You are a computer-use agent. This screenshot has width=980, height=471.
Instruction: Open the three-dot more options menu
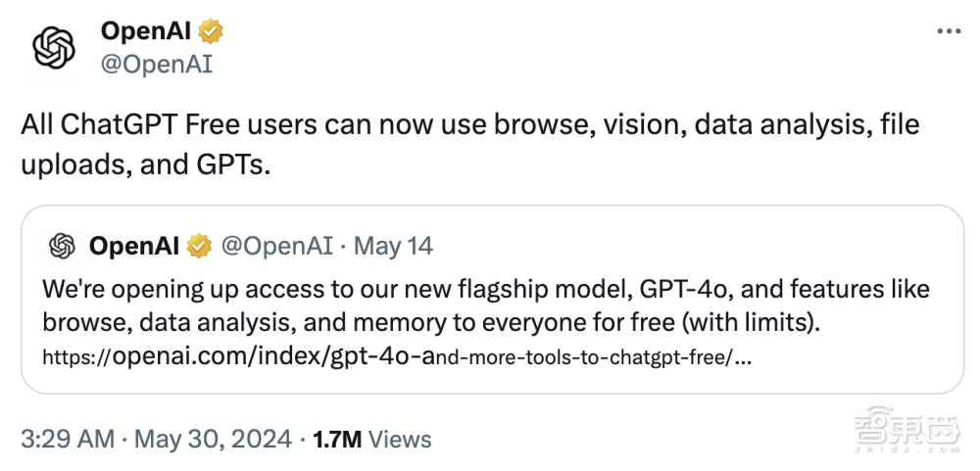[949, 31]
